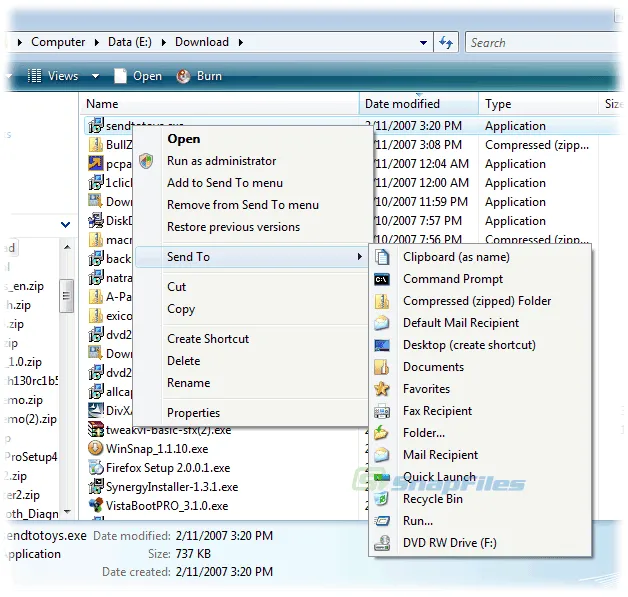Click the tweakvi-basic-stx(2).exe file icon
This screenshot has height=597, width=628.
pyautogui.click(x=96, y=430)
